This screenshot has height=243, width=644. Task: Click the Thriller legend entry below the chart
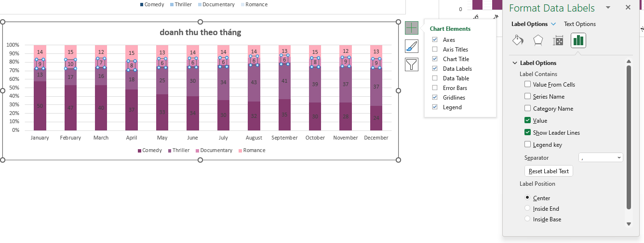pos(179,151)
